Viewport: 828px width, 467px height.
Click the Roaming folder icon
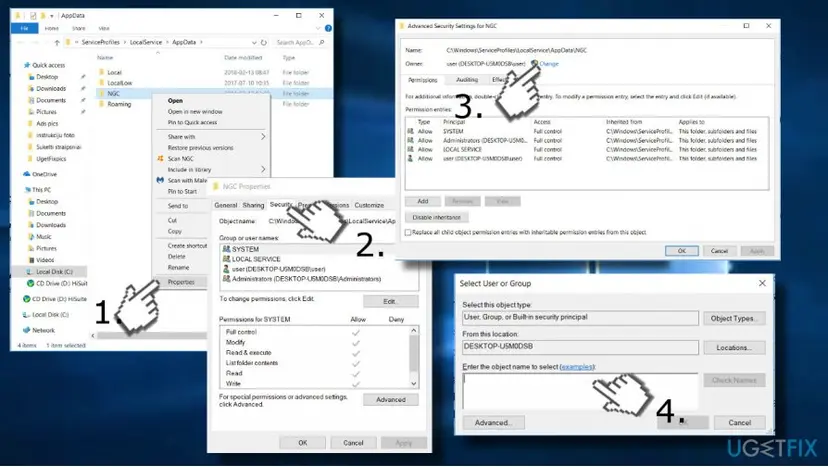tap(101, 104)
